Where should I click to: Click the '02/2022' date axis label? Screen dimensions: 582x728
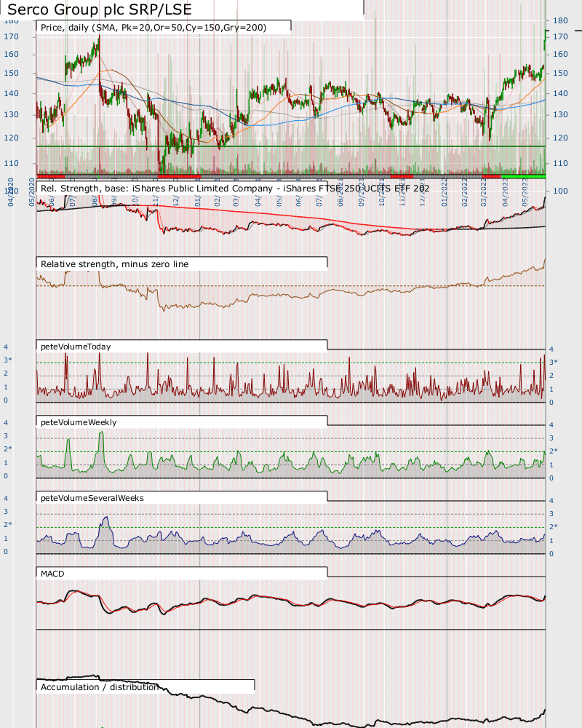(465, 191)
